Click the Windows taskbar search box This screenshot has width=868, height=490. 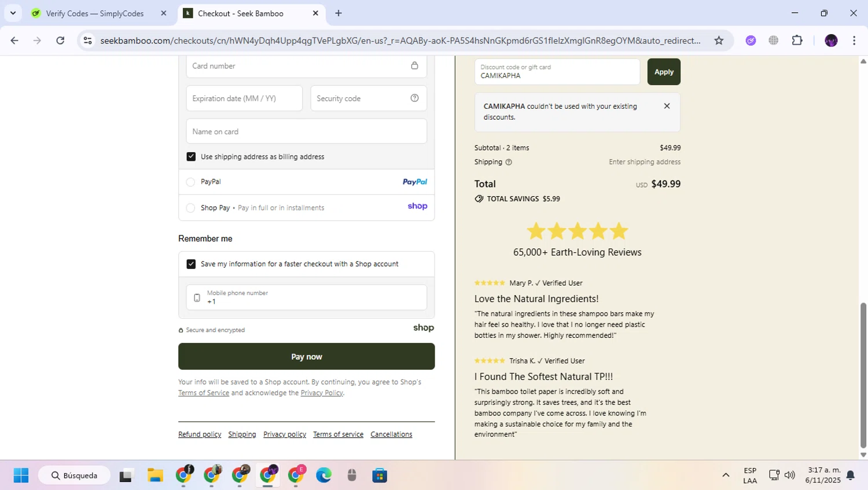tap(74, 476)
